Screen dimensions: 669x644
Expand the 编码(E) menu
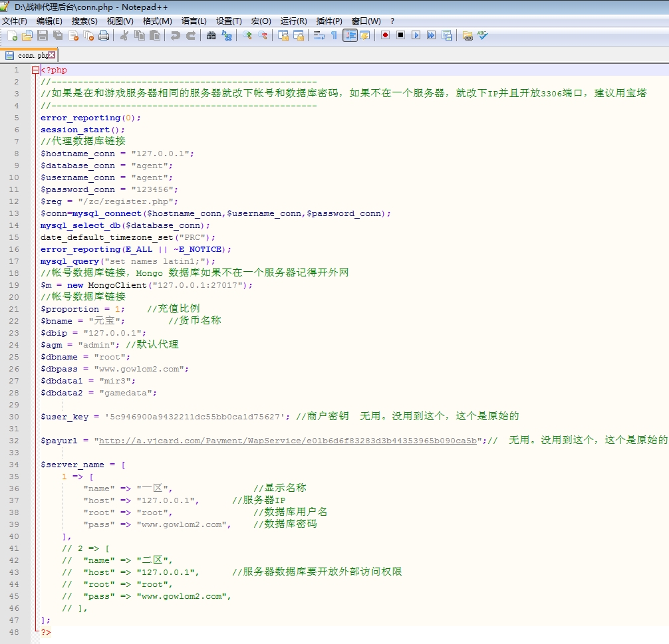49,21
